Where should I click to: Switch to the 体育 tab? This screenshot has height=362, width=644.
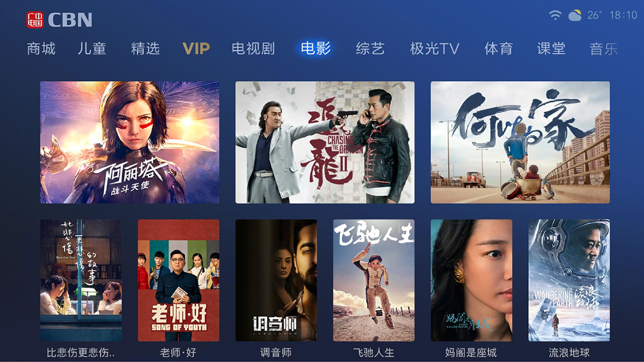[x=498, y=49]
